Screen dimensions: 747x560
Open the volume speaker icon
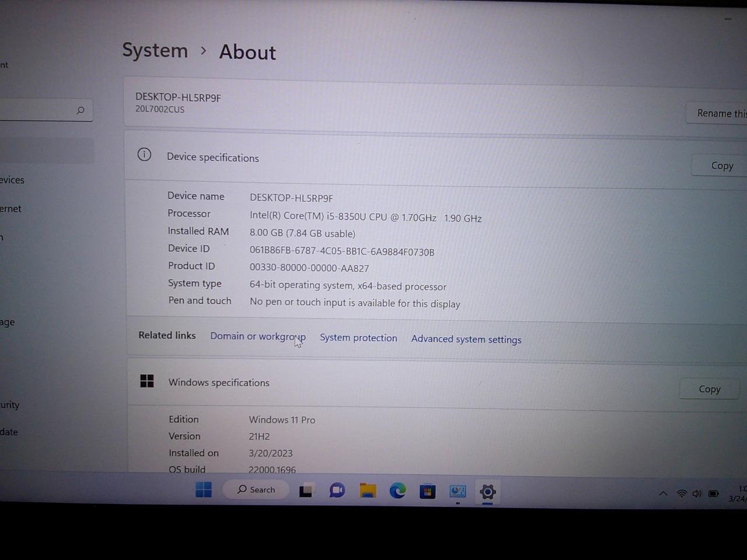pos(697,494)
